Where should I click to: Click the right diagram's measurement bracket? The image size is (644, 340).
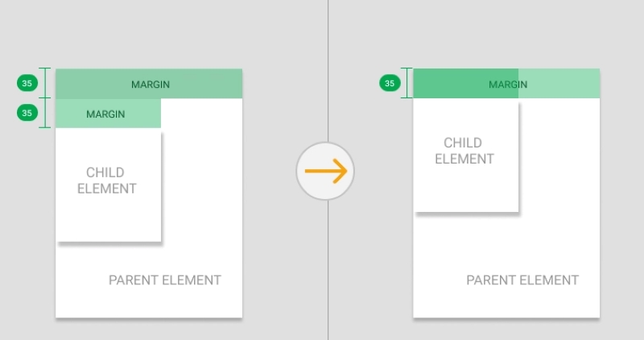[407, 83]
